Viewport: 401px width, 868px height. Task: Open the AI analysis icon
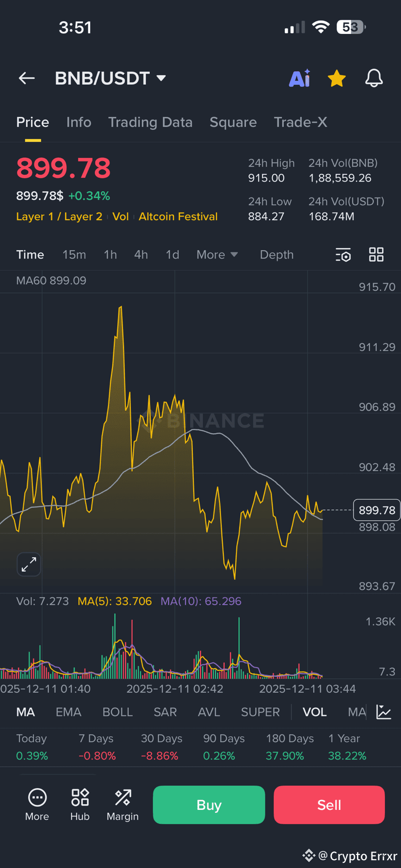coord(300,78)
